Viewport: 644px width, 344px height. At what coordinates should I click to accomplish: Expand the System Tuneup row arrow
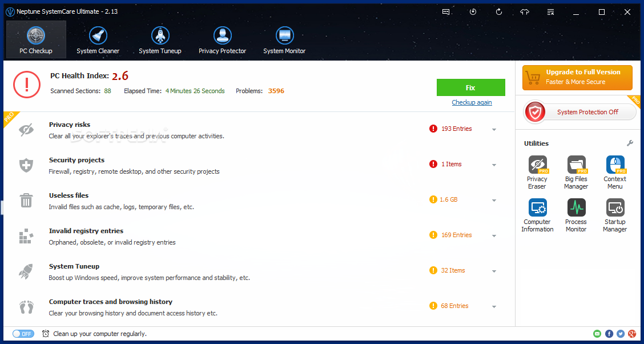pos(494,271)
